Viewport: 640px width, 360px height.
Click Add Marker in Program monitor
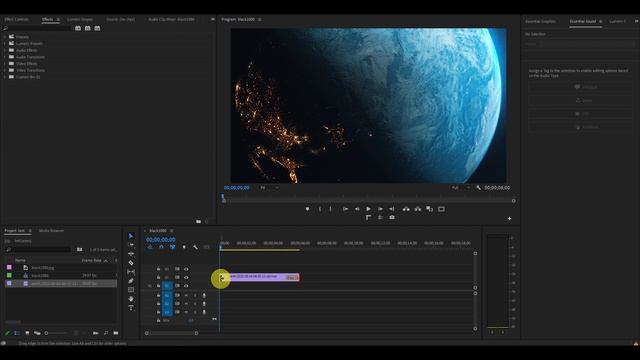point(307,209)
